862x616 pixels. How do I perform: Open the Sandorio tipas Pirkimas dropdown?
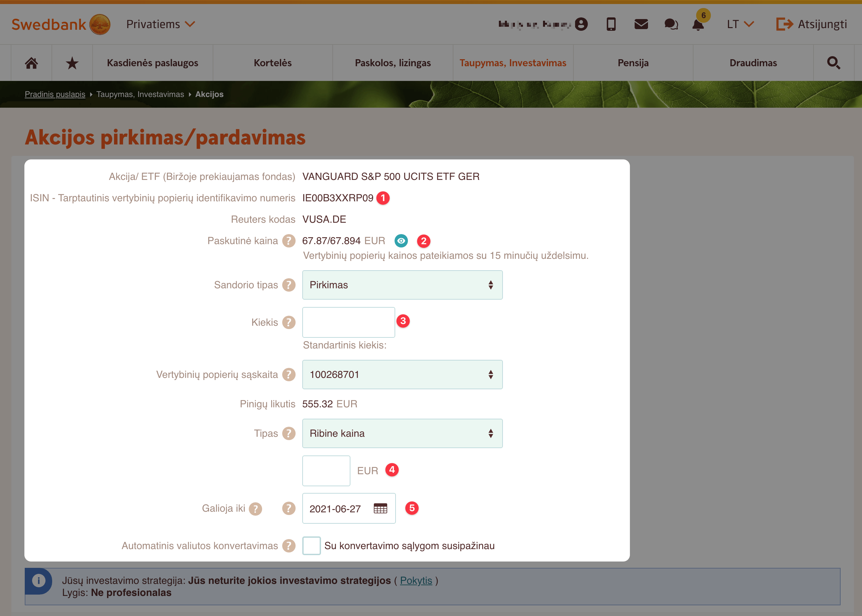pyautogui.click(x=402, y=285)
